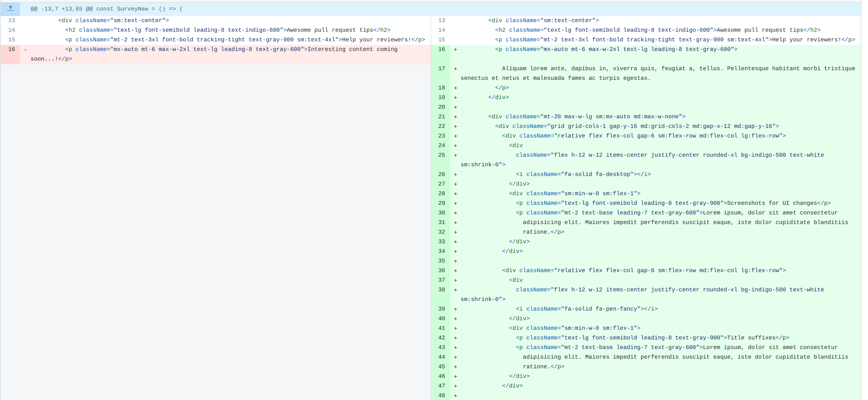Select added line number 23
The width and height of the screenshot is (868, 400).
coord(441,136)
